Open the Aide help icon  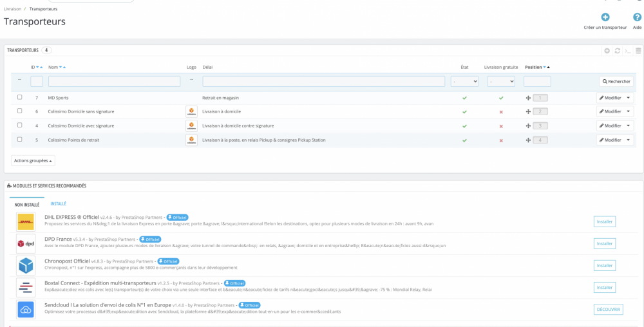coord(637,17)
